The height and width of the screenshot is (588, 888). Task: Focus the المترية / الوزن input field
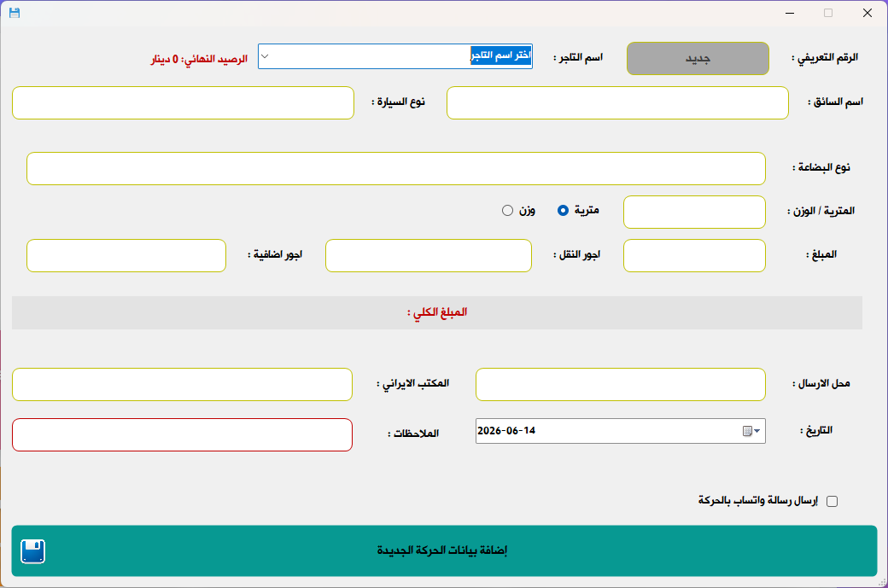click(694, 212)
